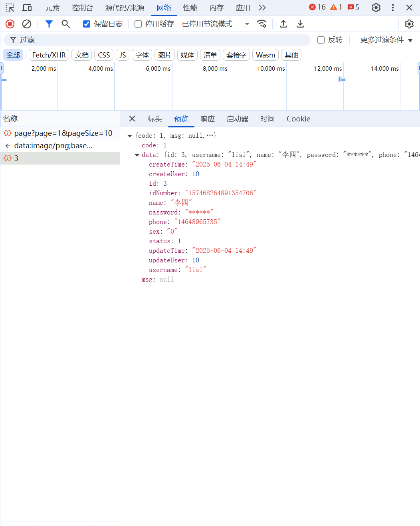420x526 pixels.
Task: Toggle the device toolbar icon
Action: pos(27,8)
